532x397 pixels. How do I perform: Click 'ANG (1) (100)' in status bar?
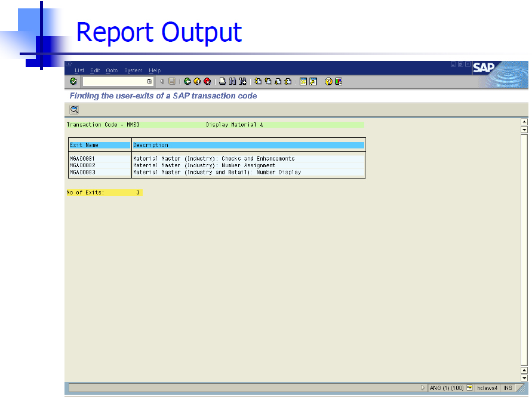click(x=447, y=388)
